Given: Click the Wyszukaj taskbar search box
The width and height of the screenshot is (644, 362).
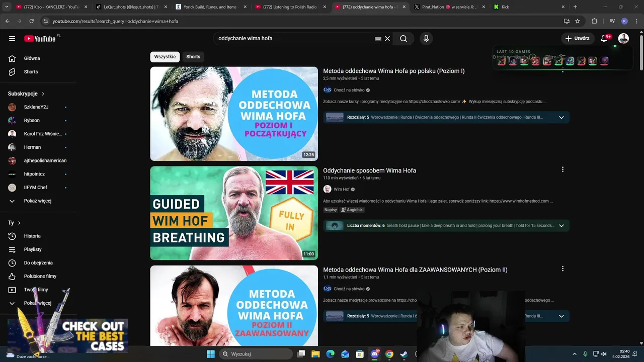Looking at the screenshot, I should (256, 354).
